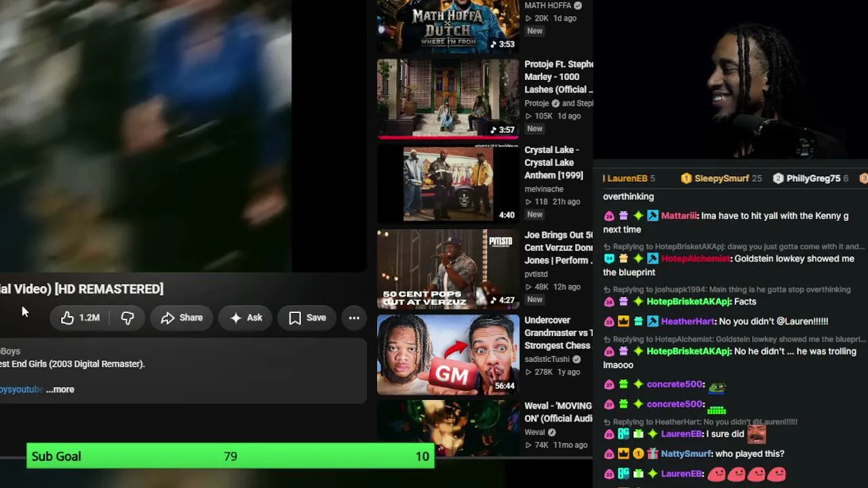The image size is (868, 488).
Task: Open the Undercover Grandmaster GM thumbnail
Action: [448, 354]
